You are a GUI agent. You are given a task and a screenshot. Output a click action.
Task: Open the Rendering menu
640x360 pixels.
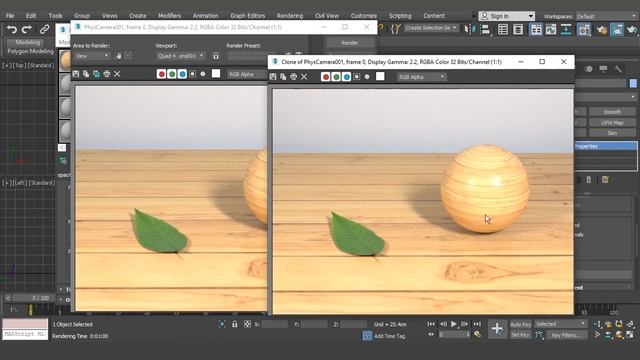pos(290,16)
